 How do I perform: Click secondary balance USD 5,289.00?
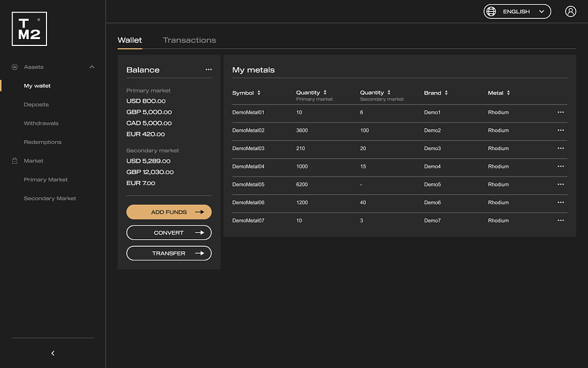coord(149,161)
